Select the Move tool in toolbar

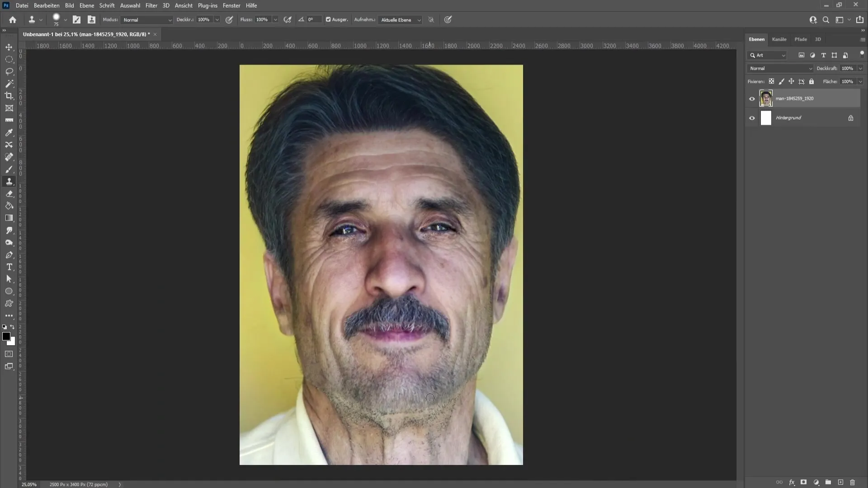point(9,46)
